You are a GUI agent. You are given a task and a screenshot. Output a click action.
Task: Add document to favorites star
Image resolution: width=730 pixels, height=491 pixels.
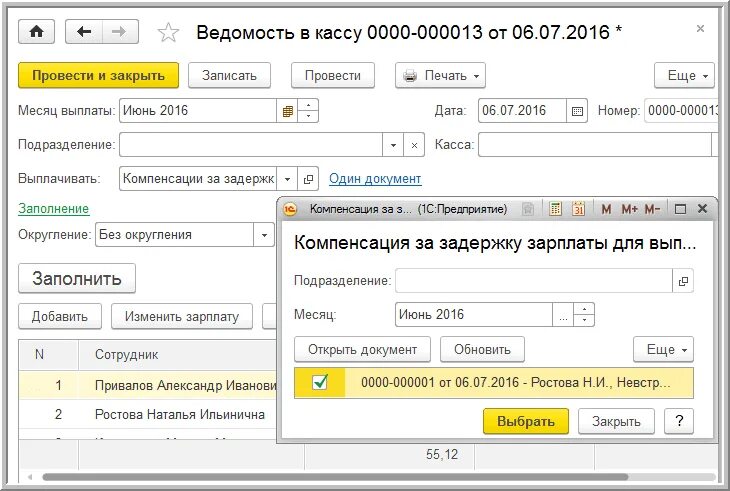(168, 33)
